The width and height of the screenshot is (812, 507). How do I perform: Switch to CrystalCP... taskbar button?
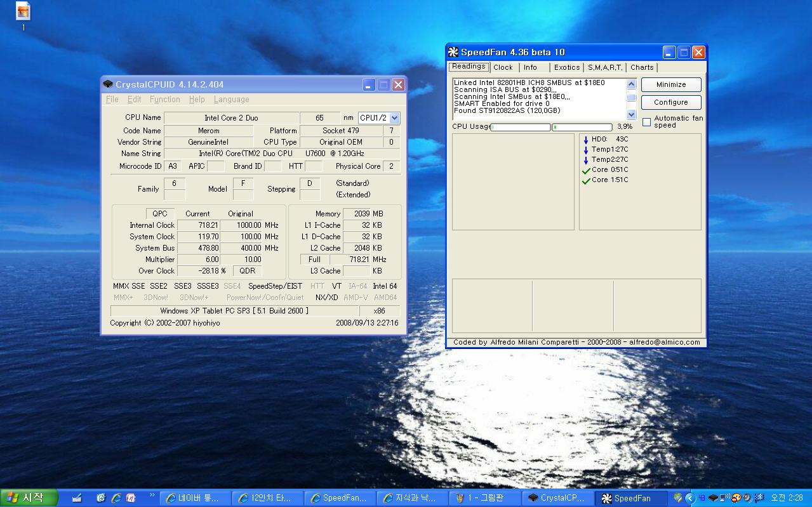[559, 499]
